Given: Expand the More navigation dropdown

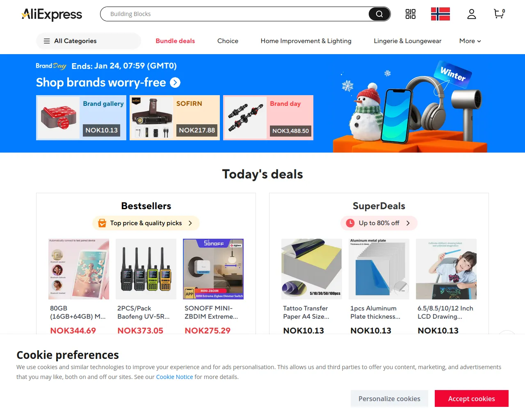Looking at the screenshot, I should point(470,41).
